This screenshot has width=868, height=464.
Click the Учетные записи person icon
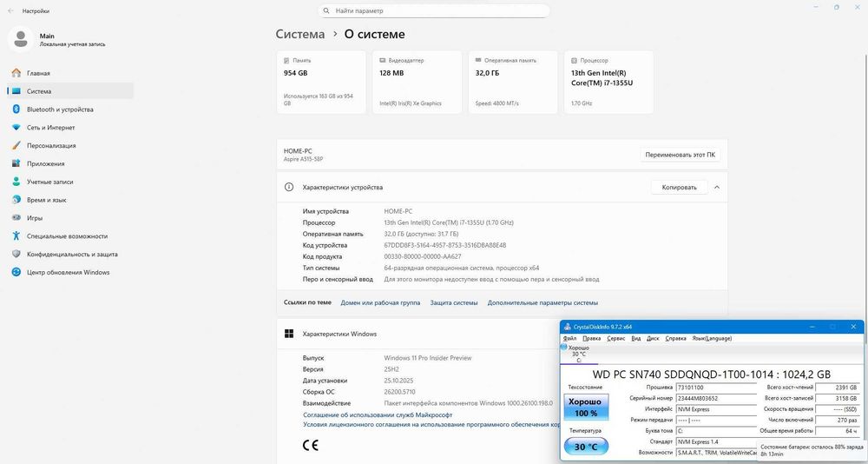click(x=16, y=182)
